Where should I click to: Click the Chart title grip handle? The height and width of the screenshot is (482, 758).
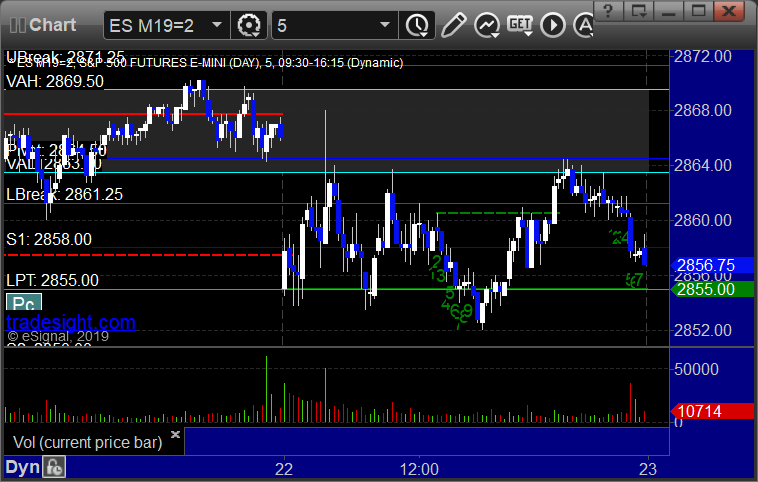click(18, 25)
